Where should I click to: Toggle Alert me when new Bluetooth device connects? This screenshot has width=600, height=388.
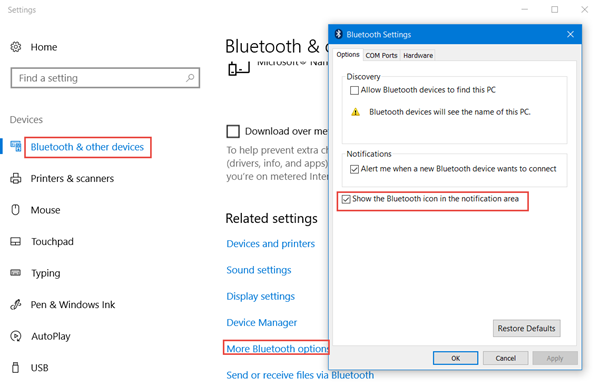(x=354, y=169)
